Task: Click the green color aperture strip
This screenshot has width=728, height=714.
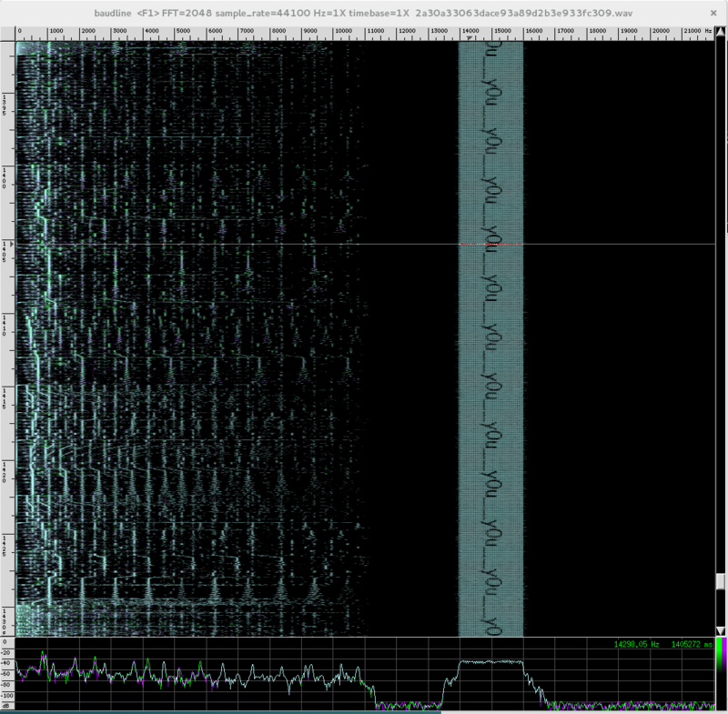Action: (x=719, y=655)
